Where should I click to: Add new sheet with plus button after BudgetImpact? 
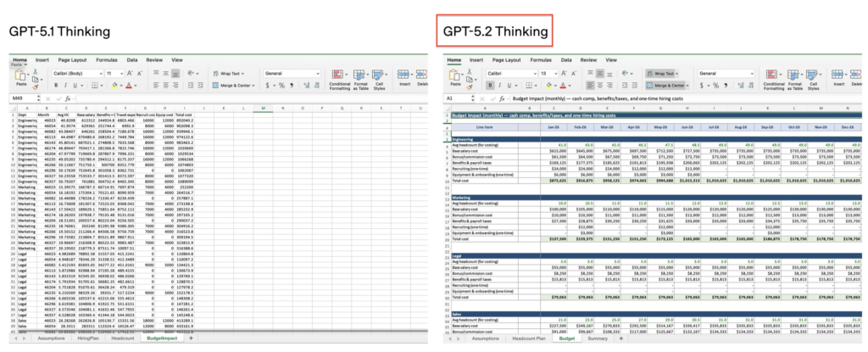click(x=191, y=338)
